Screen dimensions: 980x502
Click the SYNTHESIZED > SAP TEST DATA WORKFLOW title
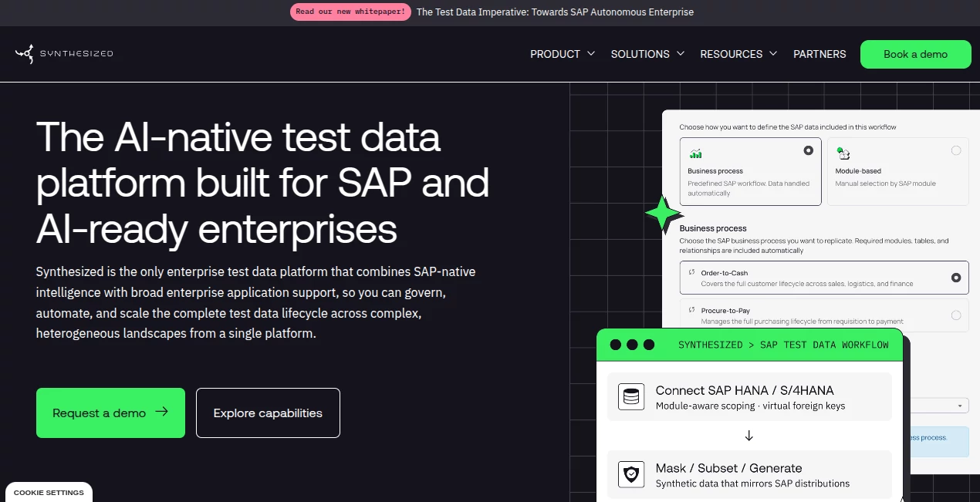pyautogui.click(x=783, y=345)
